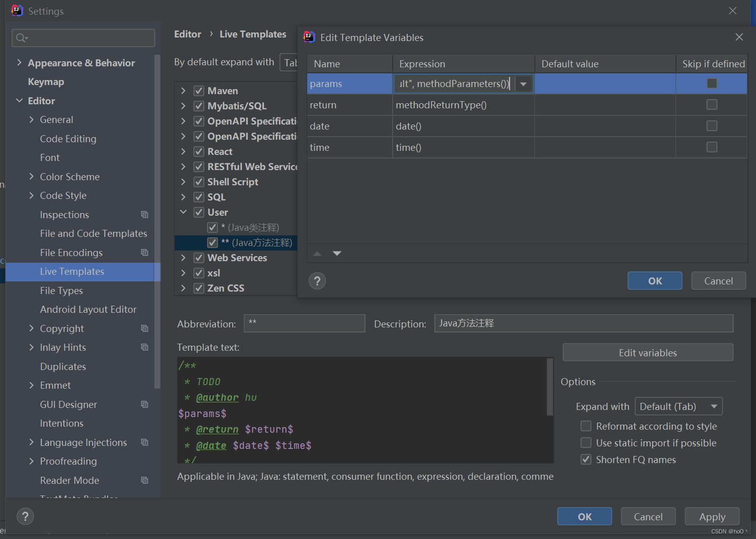Enable Reformat according to style
The image size is (756, 539).
[x=586, y=426]
